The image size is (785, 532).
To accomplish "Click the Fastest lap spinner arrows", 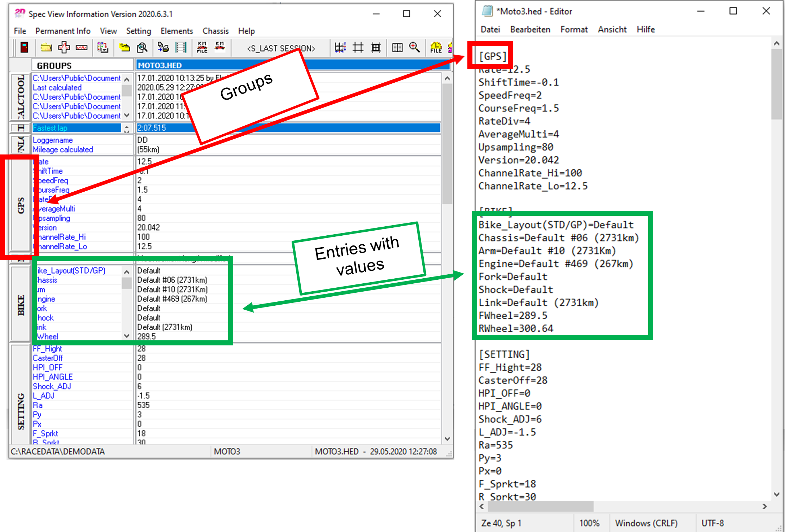I will (127, 128).
